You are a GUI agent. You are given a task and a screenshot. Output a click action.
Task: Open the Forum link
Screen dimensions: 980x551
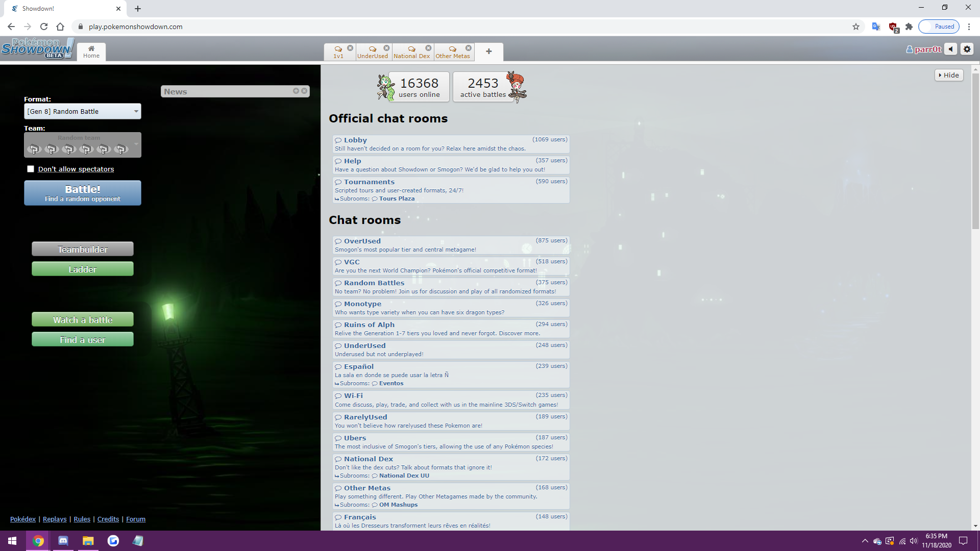click(136, 519)
